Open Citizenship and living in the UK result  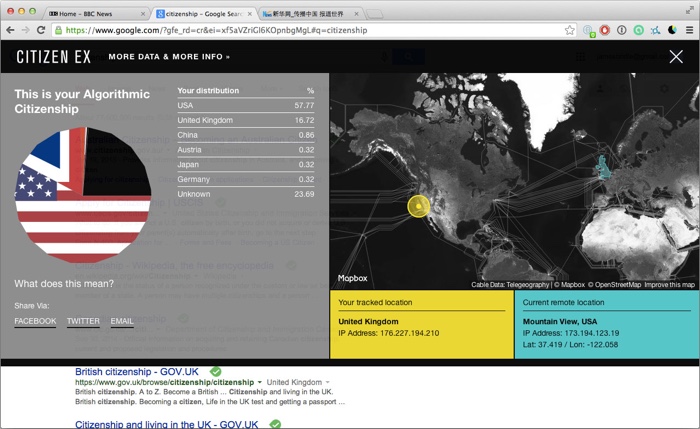point(167,424)
